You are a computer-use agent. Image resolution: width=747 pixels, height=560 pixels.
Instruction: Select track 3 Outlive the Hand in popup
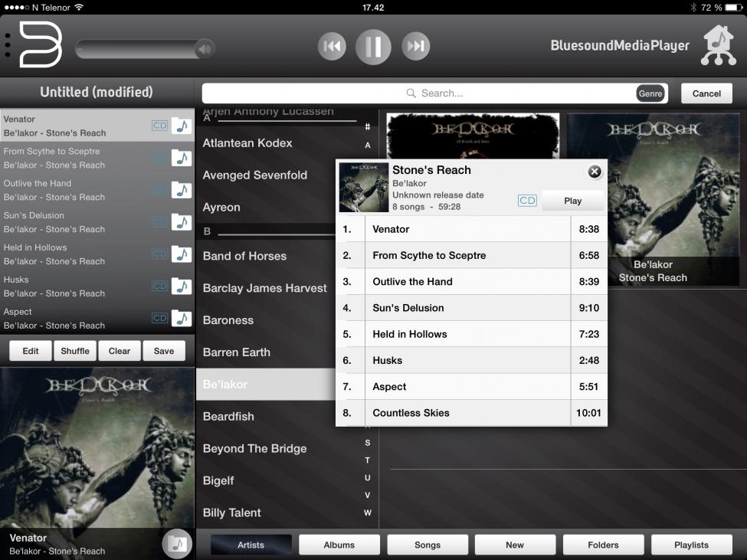pyautogui.click(x=471, y=281)
